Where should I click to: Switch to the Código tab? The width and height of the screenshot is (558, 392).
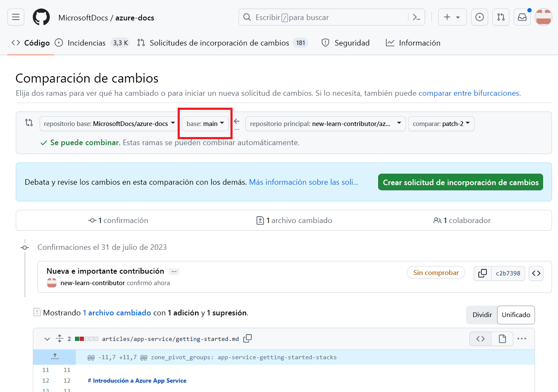coord(31,43)
